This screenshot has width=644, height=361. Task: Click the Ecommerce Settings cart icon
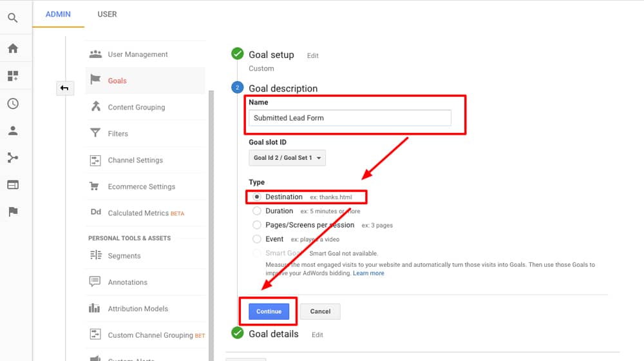94,186
